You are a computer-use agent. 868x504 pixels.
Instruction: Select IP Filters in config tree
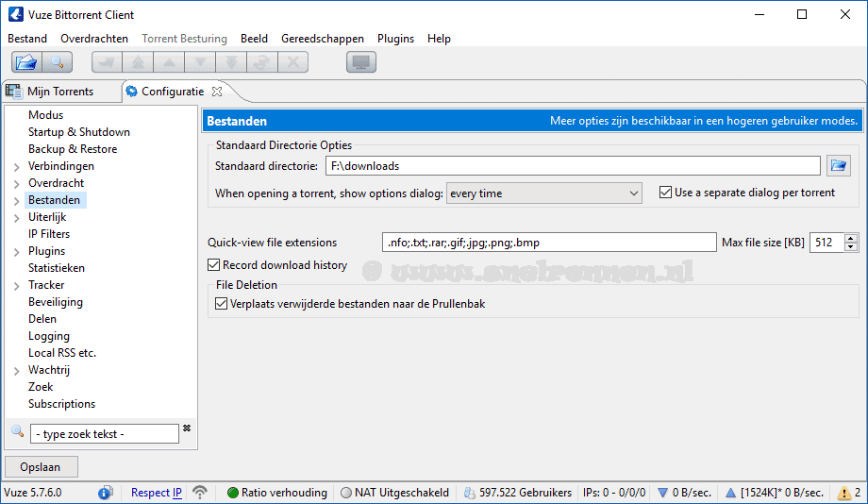click(49, 234)
